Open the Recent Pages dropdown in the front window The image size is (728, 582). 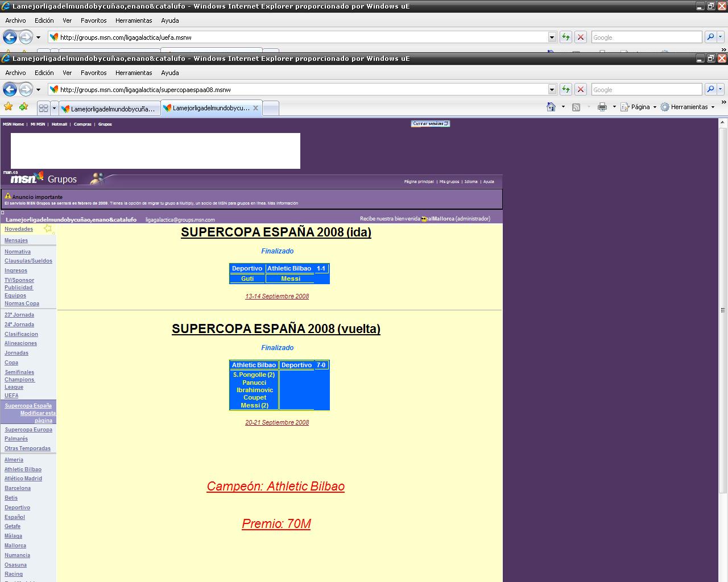(38, 89)
